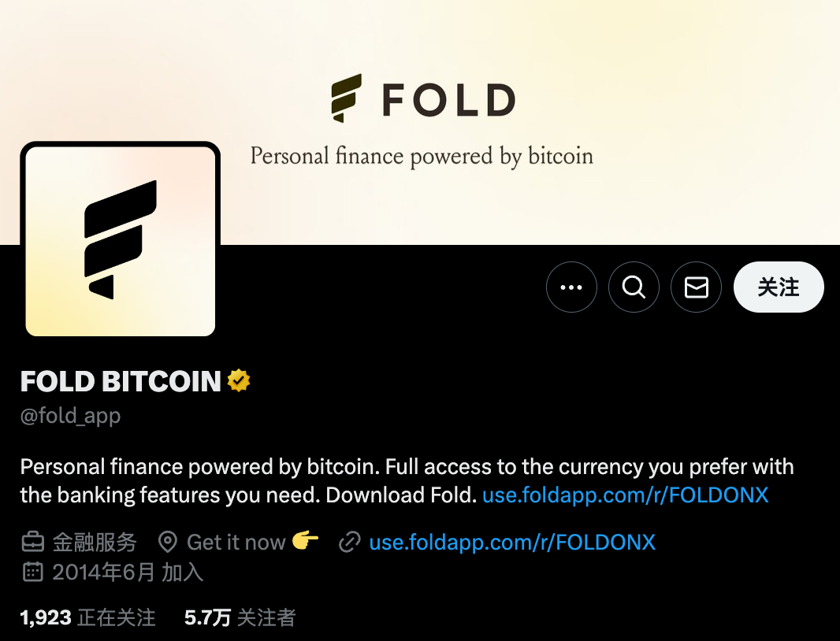Open direct message via the envelope icon
840x641 pixels.
(696, 287)
